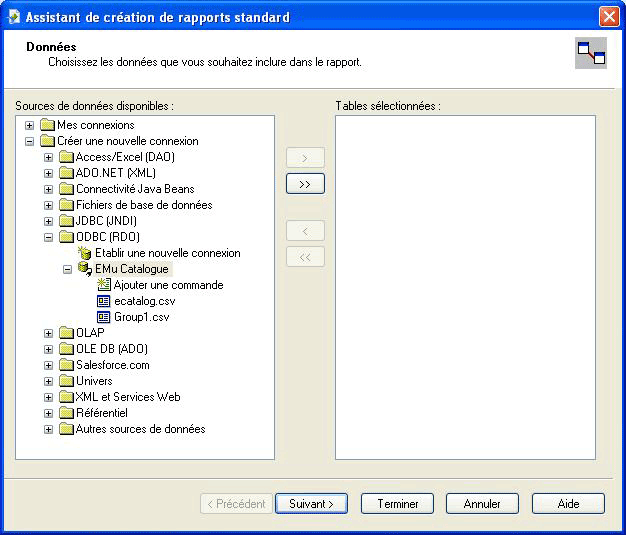Image resolution: width=626 pixels, height=535 pixels.
Task: Click the add all tables >> button
Action: pyautogui.click(x=305, y=184)
